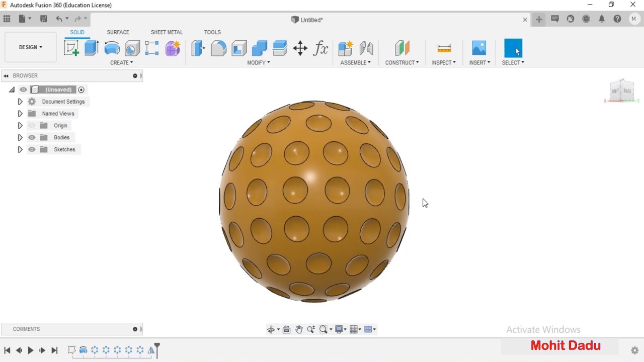The image size is (644, 362).
Task: Open the Display Settings dropdown
Action: point(341,329)
